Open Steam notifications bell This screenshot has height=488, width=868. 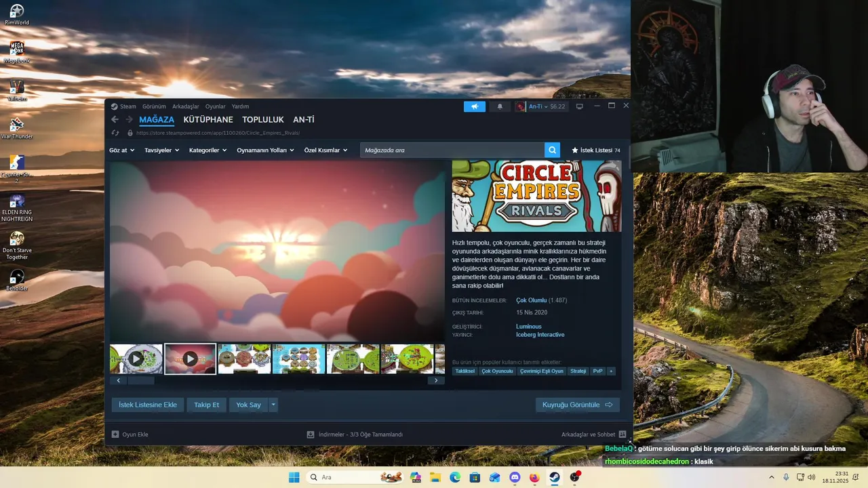click(x=500, y=106)
